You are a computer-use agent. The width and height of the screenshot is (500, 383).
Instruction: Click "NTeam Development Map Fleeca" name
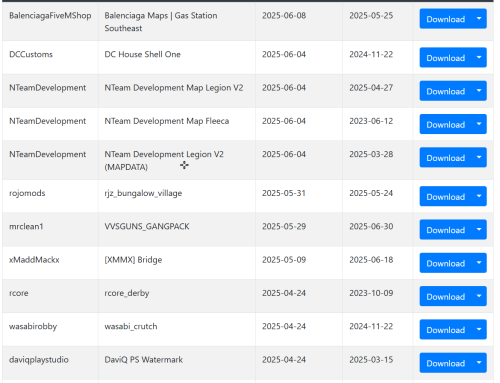click(x=167, y=121)
